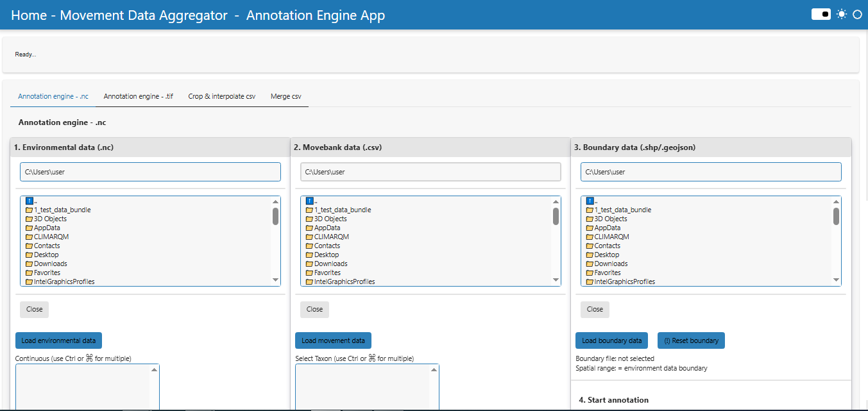Click the up-directory icon in Movebank data list
The width and height of the screenshot is (868, 411).
pos(309,201)
